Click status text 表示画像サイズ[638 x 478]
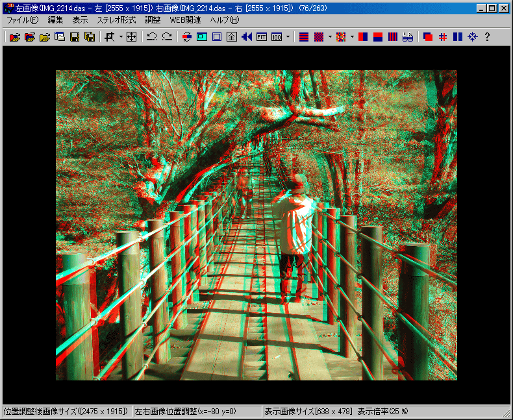Screen dimensions: 513x420 click(x=308, y=411)
